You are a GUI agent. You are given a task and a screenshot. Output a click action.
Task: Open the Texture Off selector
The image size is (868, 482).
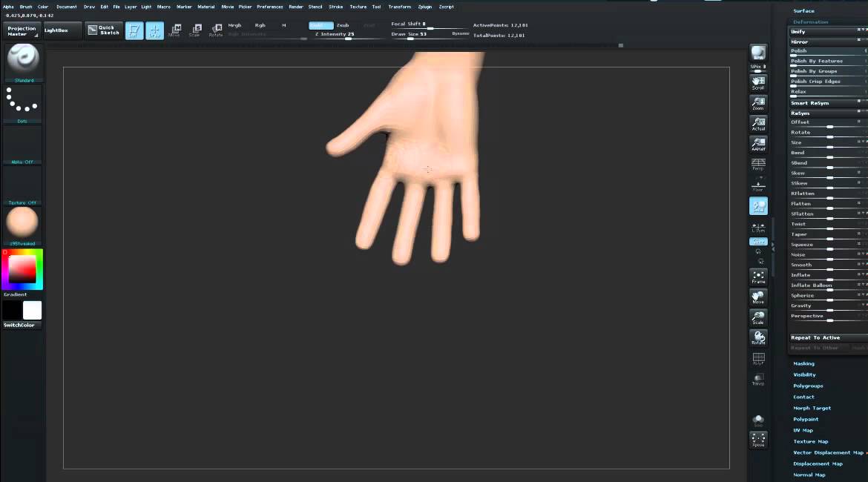tap(23, 186)
